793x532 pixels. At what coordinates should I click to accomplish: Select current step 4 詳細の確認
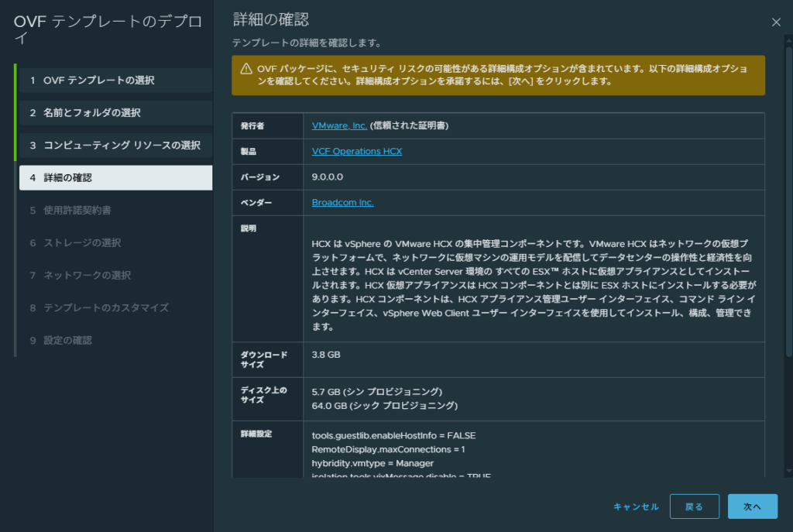point(115,178)
